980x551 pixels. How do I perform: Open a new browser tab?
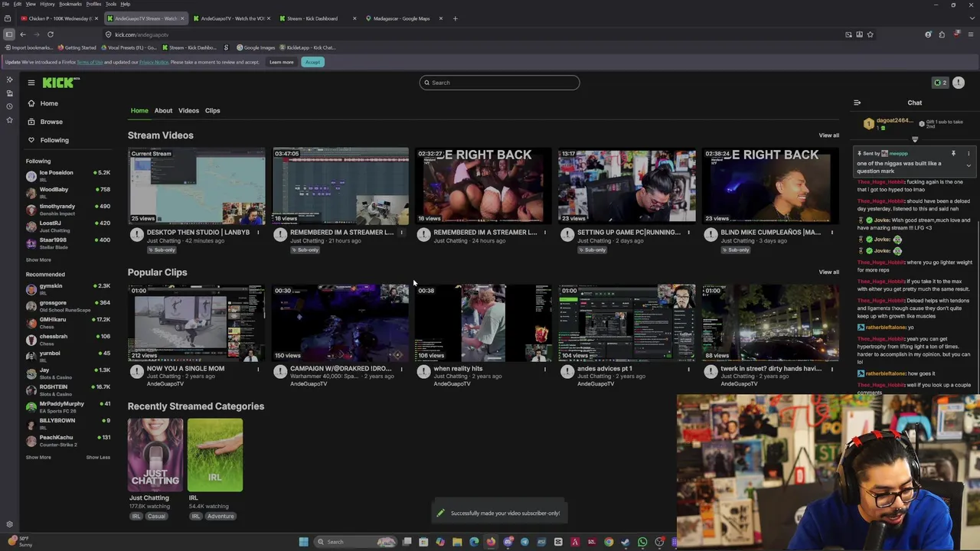(x=455, y=18)
